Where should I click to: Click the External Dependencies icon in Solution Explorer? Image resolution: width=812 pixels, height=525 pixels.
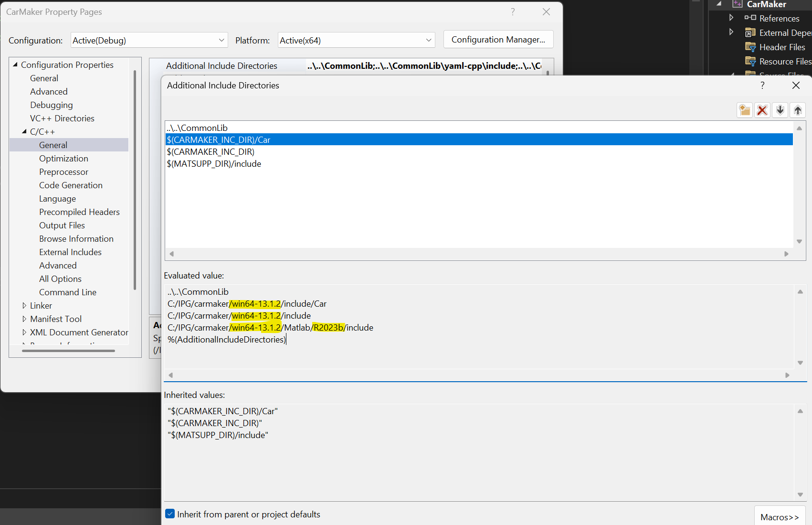click(750, 32)
